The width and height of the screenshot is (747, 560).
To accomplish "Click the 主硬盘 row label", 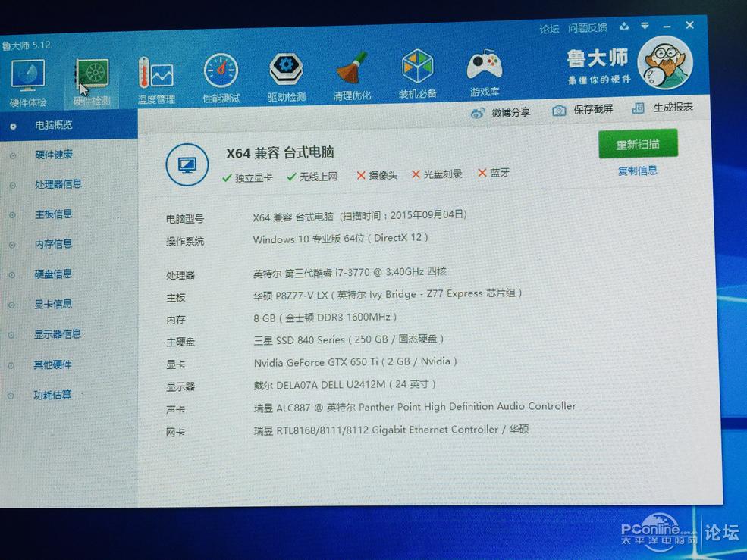I will tap(180, 342).
